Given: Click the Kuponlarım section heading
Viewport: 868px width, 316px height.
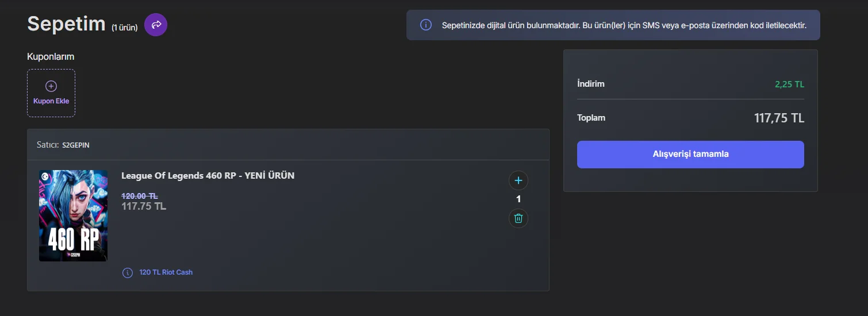Looking at the screenshot, I should 51,57.
